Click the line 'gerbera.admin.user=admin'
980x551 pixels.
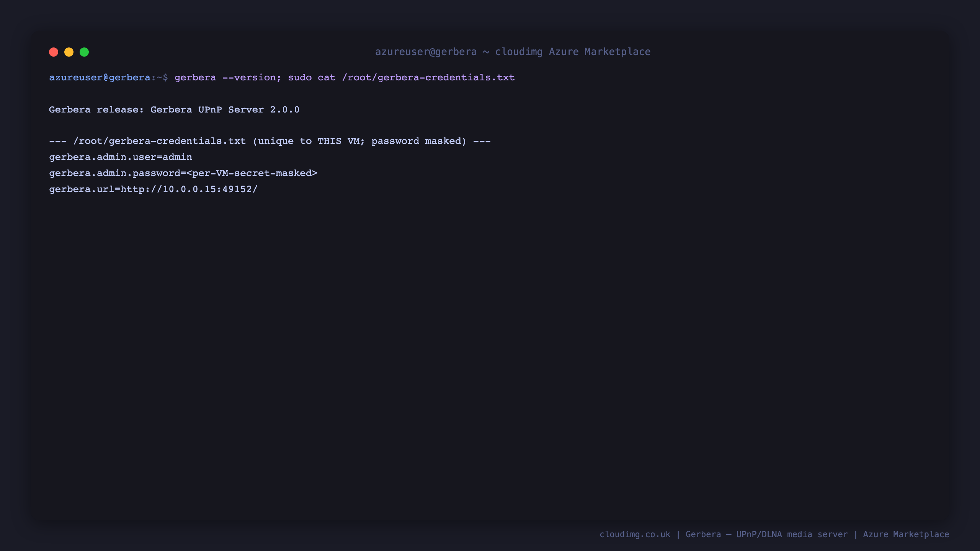click(x=121, y=157)
